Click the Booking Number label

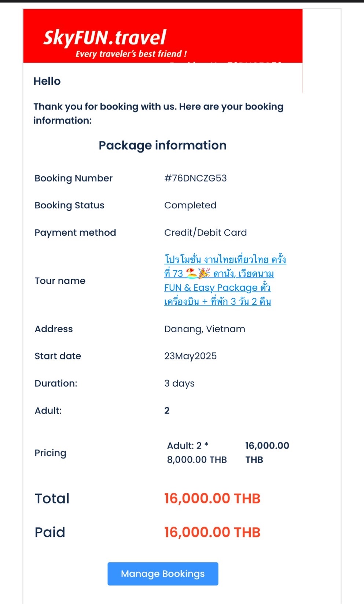(74, 178)
